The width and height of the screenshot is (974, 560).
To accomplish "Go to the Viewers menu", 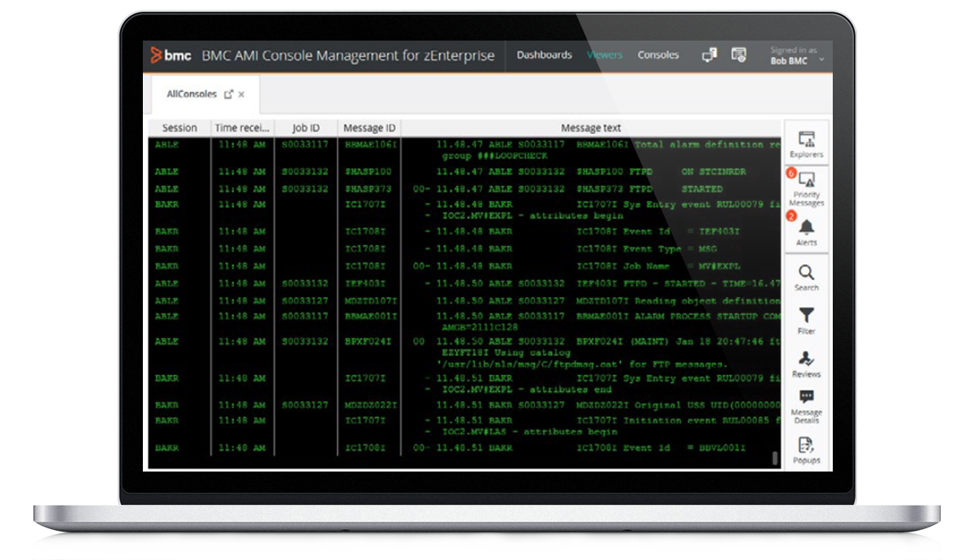I will coord(605,55).
